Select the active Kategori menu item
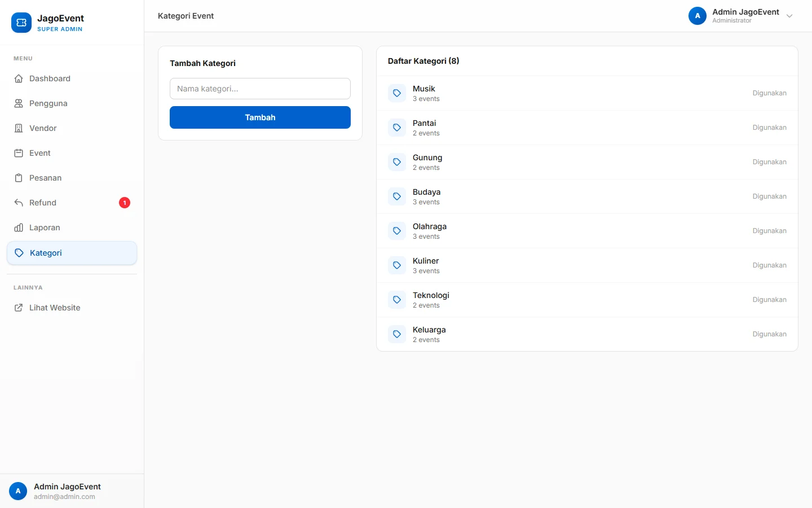 [72, 253]
